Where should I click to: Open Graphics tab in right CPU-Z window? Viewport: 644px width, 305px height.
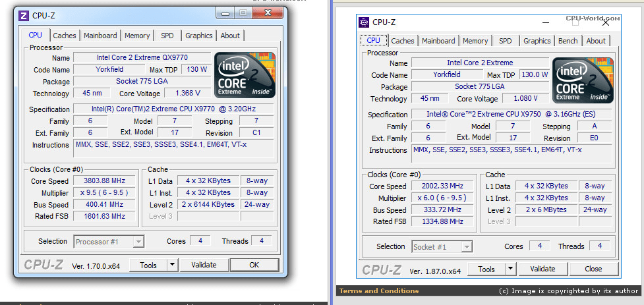[537, 41]
